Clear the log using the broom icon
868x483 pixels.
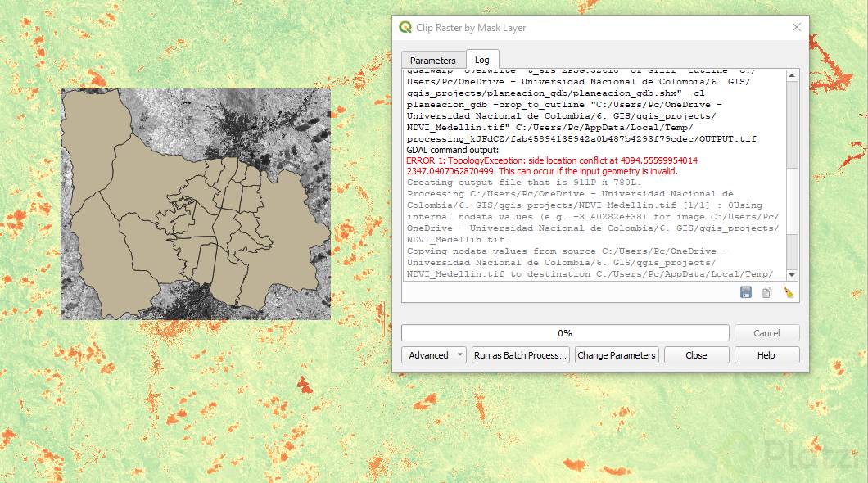[789, 292]
